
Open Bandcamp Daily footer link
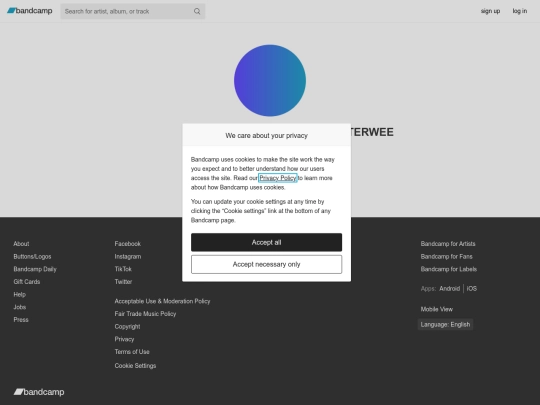point(35,269)
